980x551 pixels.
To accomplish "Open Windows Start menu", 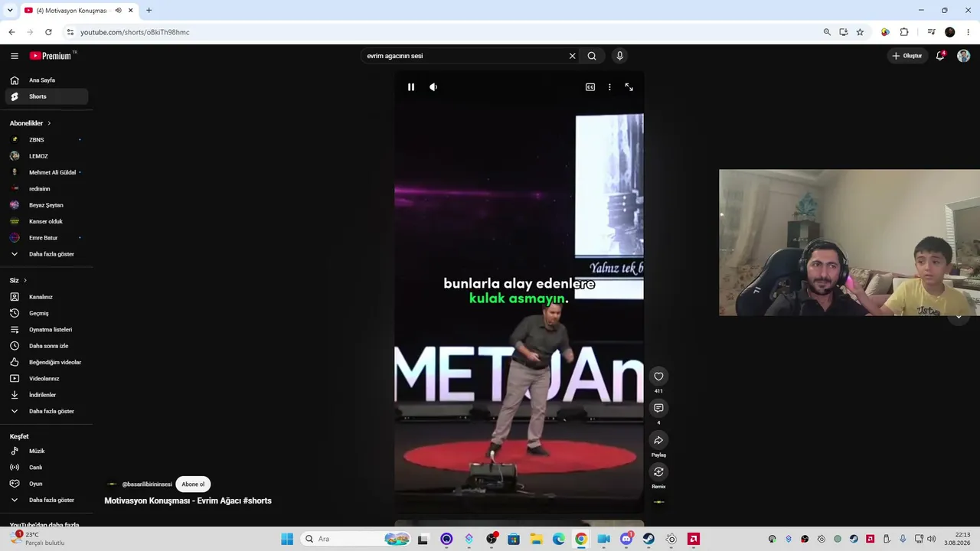I will click(x=287, y=539).
